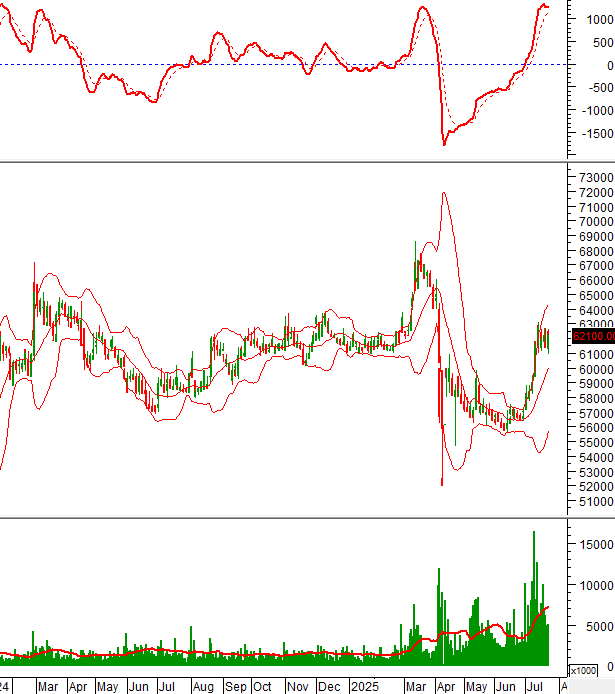Click the -1000 oscillator axis label
The height and width of the screenshot is (694, 615).
coord(597,111)
